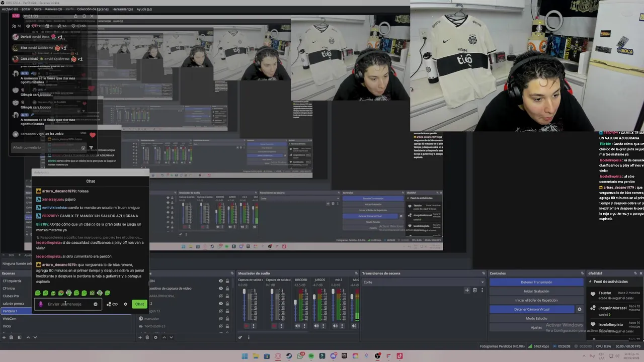Open transition properties three-dot menu
The image size is (644, 362).
pyautogui.click(x=482, y=290)
